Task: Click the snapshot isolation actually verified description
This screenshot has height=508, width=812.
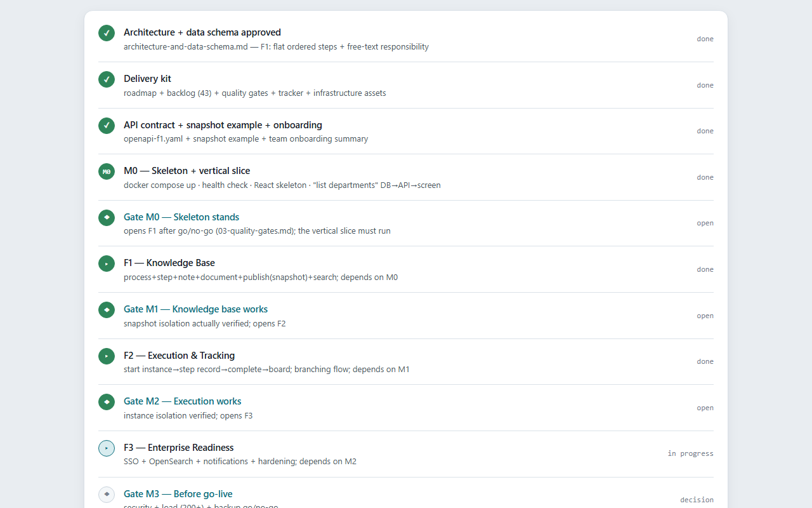Action: [x=205, y=324]
